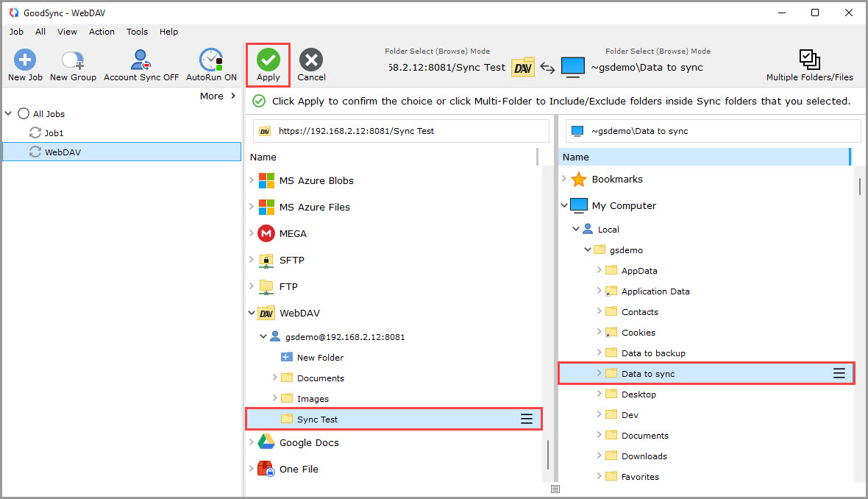Select the SFTP icon
Viewport: 868px width, 499px height.
point(266,260)
